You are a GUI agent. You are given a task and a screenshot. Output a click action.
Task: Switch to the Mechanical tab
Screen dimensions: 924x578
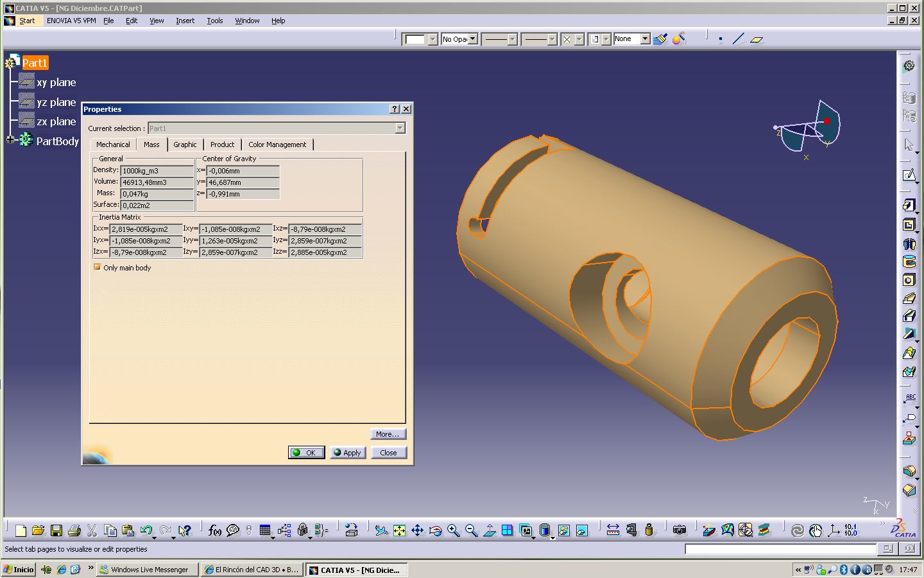(x=113, y=144)
